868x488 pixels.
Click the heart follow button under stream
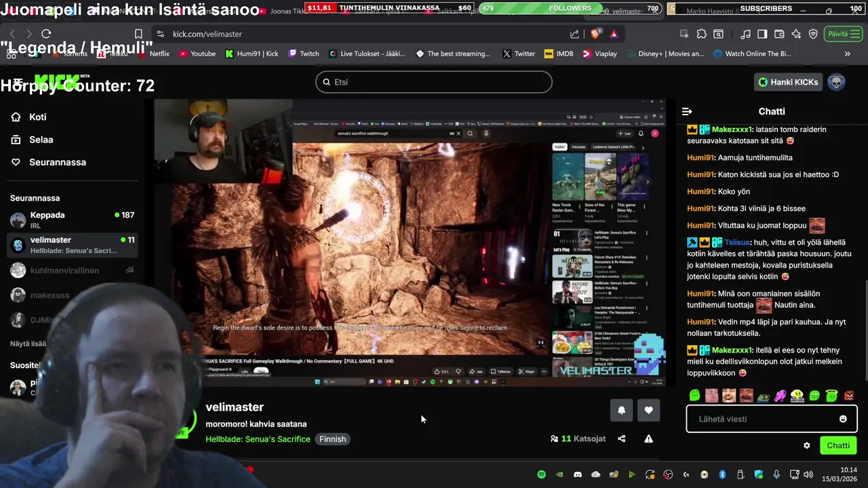coord(649,410)
